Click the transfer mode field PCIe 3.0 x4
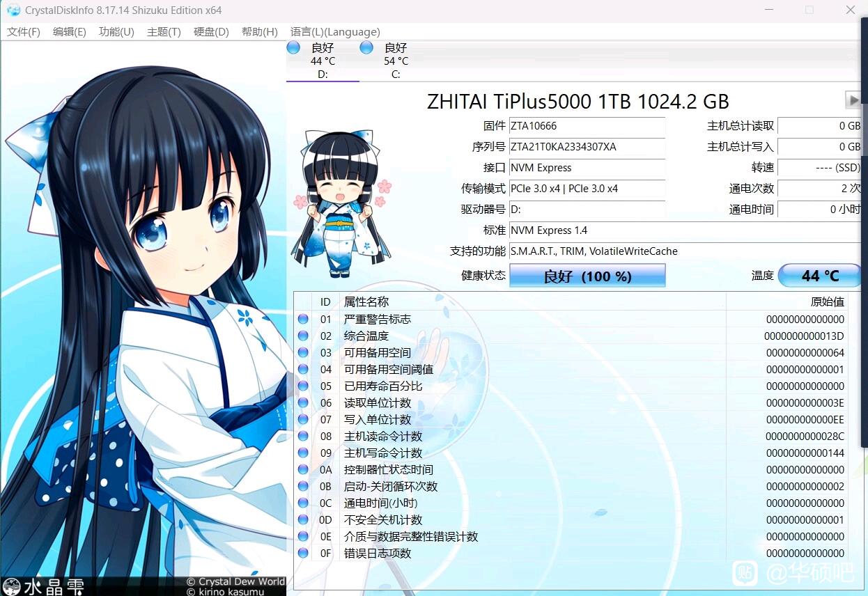Image resolution: width=868 pixels, height=596 pixels. 587,189
